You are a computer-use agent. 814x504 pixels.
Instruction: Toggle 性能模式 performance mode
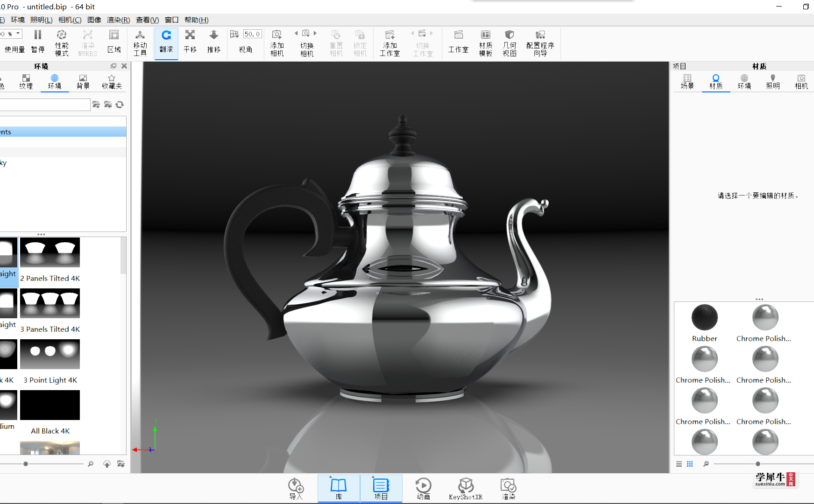pos(62,43)
